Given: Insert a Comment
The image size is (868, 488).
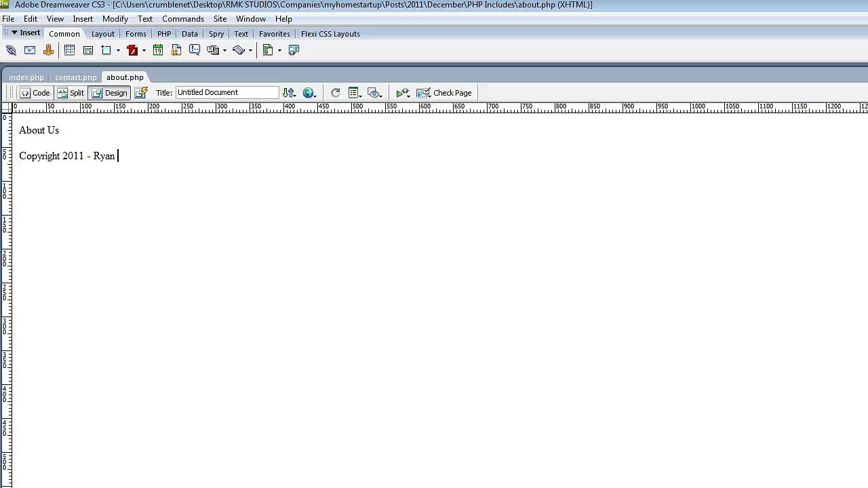Looking at the screenshot, I should coord(195,50).
